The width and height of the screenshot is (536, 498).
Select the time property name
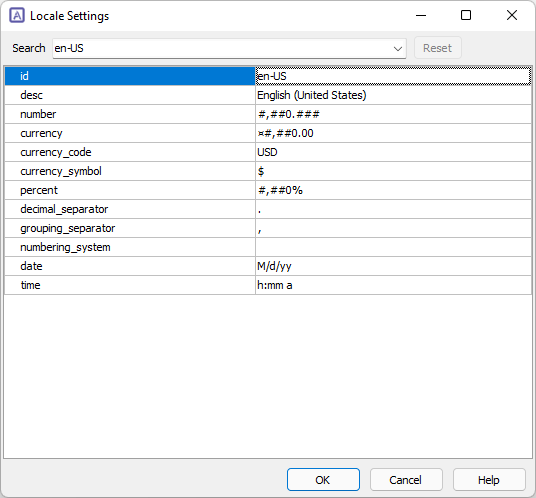tap(30, 285)
